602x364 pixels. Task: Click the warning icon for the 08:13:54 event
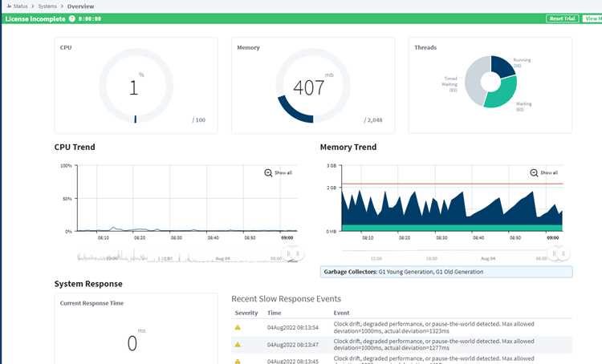pos(238,327)
